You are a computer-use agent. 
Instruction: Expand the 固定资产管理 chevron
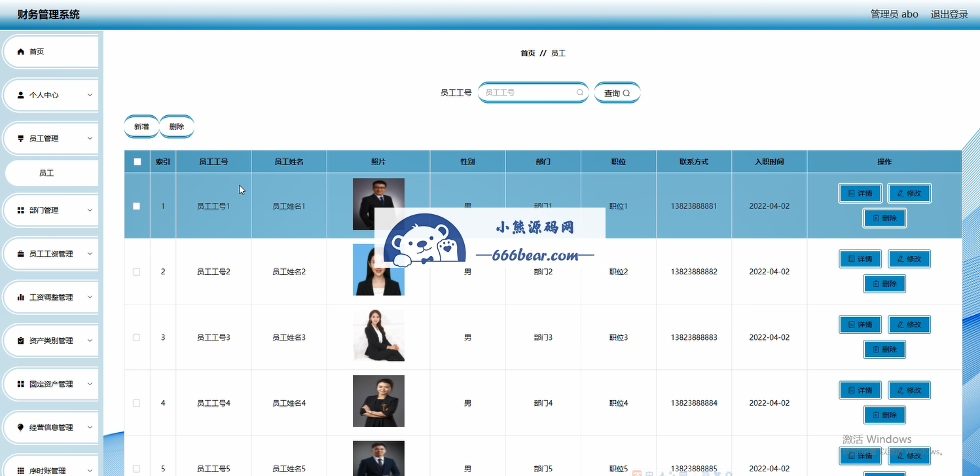(90, 384)
